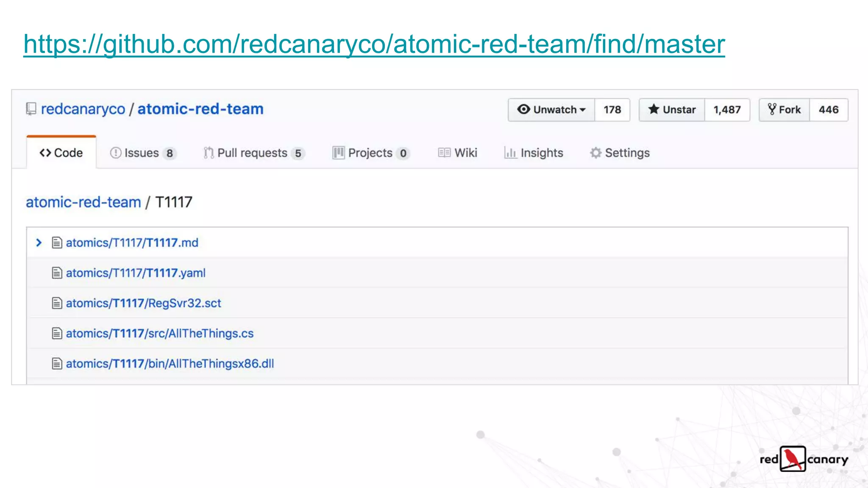This screenshot has height=488, width=868.
Task: Select the Code tab
Action: pos(61,152)
